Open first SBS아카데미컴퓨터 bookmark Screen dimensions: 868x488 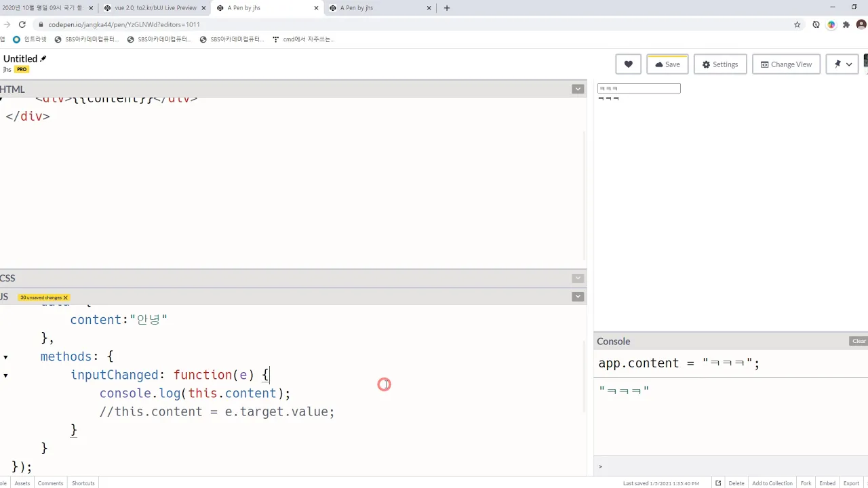86,39
